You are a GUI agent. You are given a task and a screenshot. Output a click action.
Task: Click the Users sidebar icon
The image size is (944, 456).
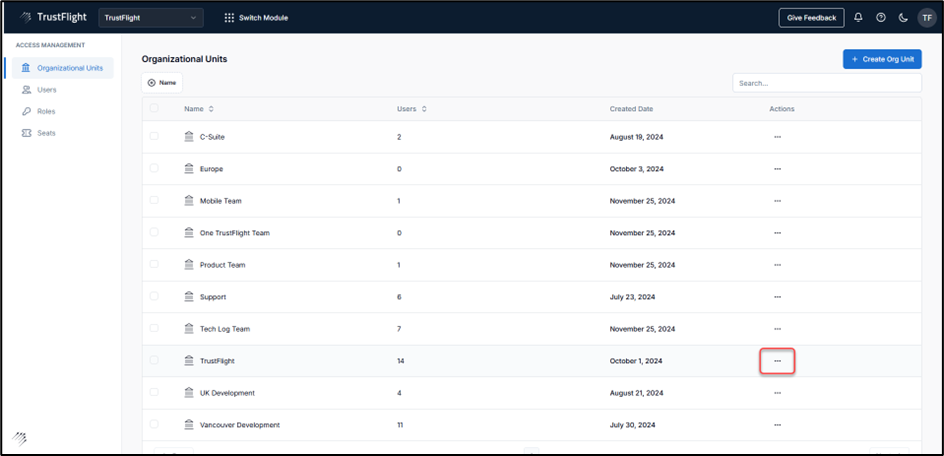[26, 90]
